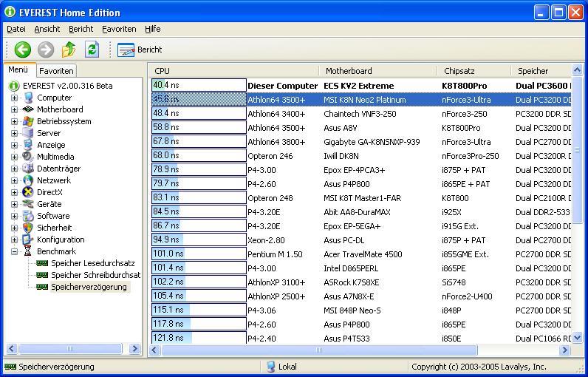588x377 pixels.
Task: Select the Anzeige monitor icon
Action: 28,145
